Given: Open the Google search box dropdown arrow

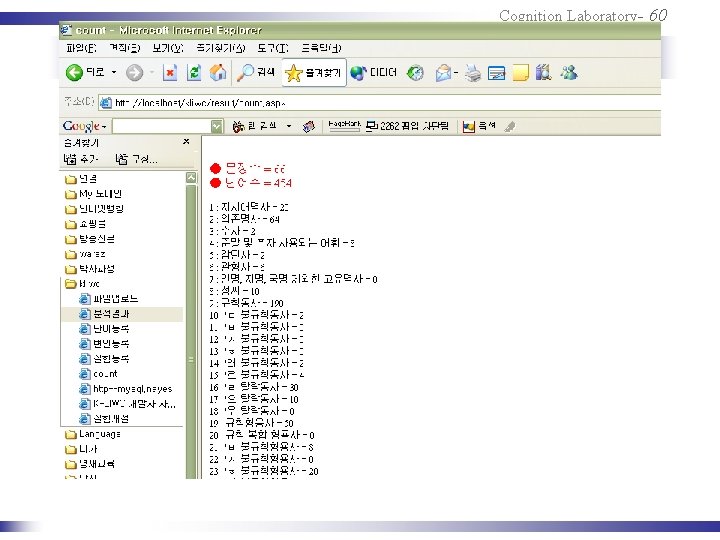Looking at the screenshot, I should pyautogui.click(x=217, y=126).
